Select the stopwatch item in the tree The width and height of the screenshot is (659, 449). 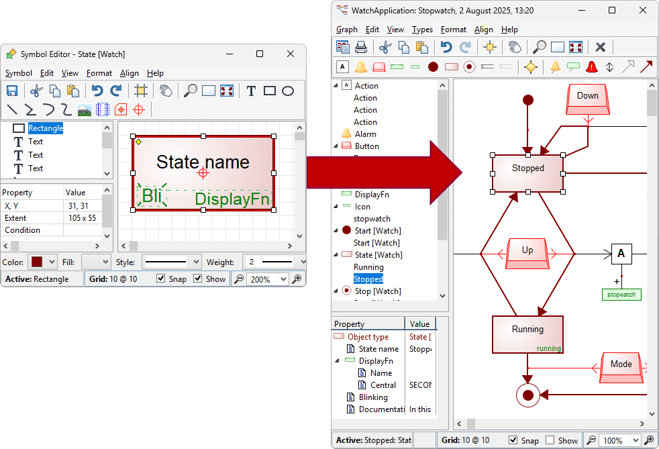point(372,219)
